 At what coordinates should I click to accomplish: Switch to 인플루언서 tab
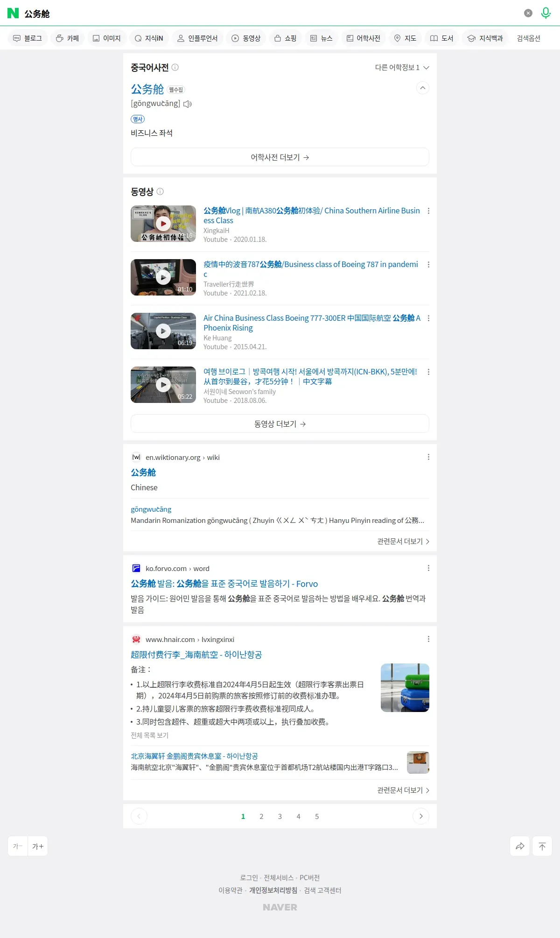tap(197, 38)
